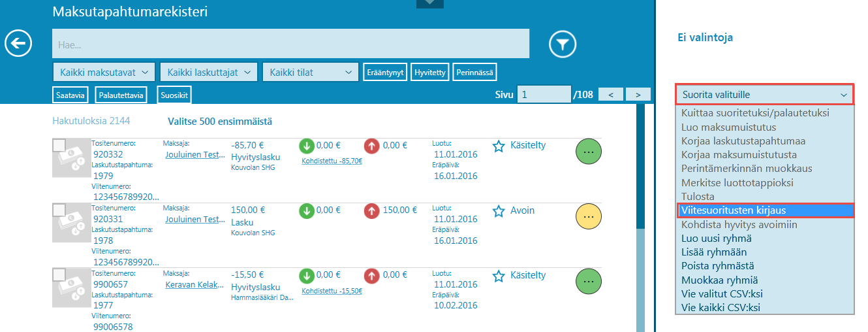
Task: Toggle the Erääntynyt filter button
Action: (386, 73)
